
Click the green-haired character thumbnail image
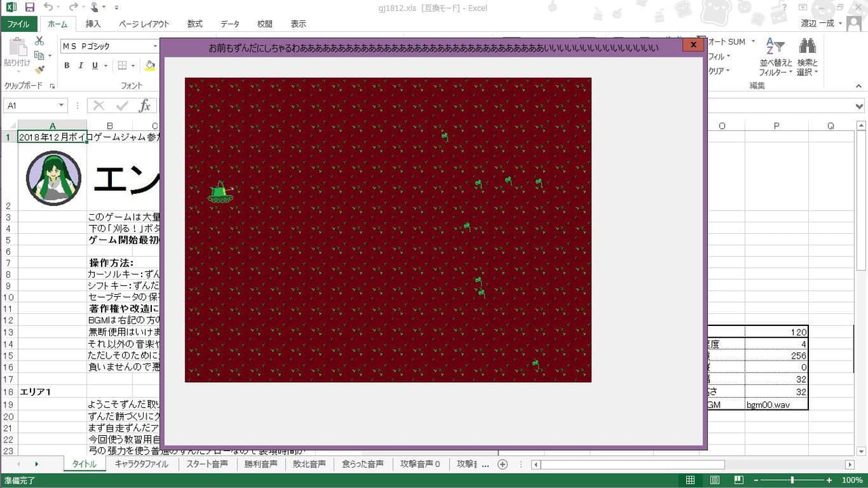coord(53,178)
